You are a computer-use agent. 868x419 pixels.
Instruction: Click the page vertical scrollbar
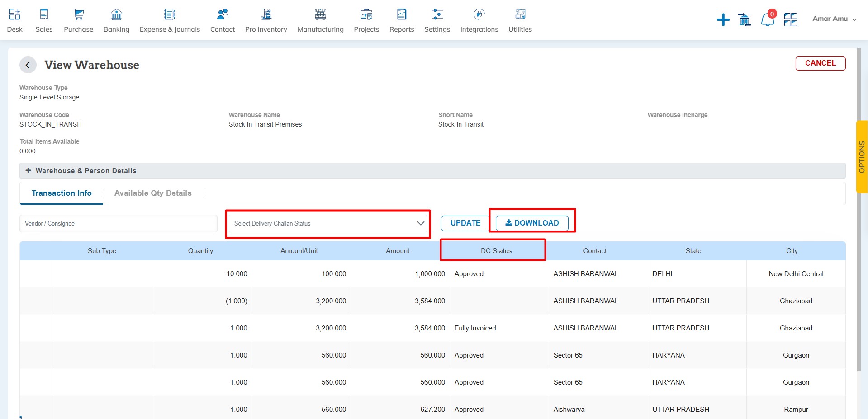point(859,210)
